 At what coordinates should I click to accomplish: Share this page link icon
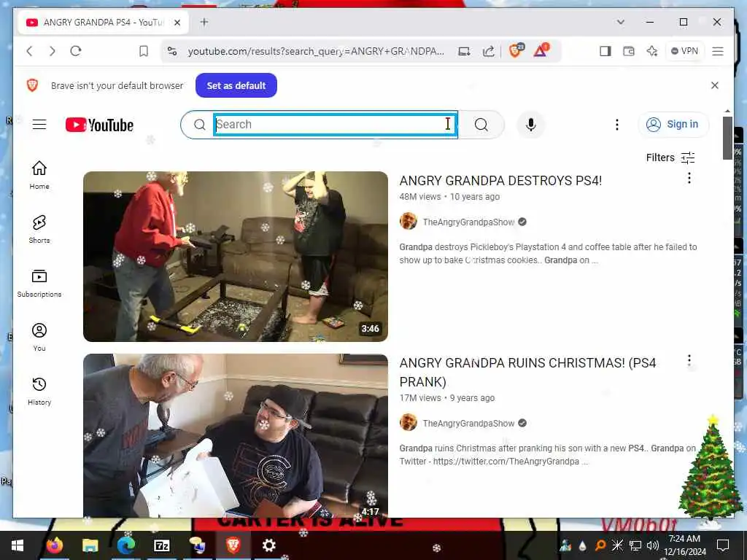(x=488, y=51)
